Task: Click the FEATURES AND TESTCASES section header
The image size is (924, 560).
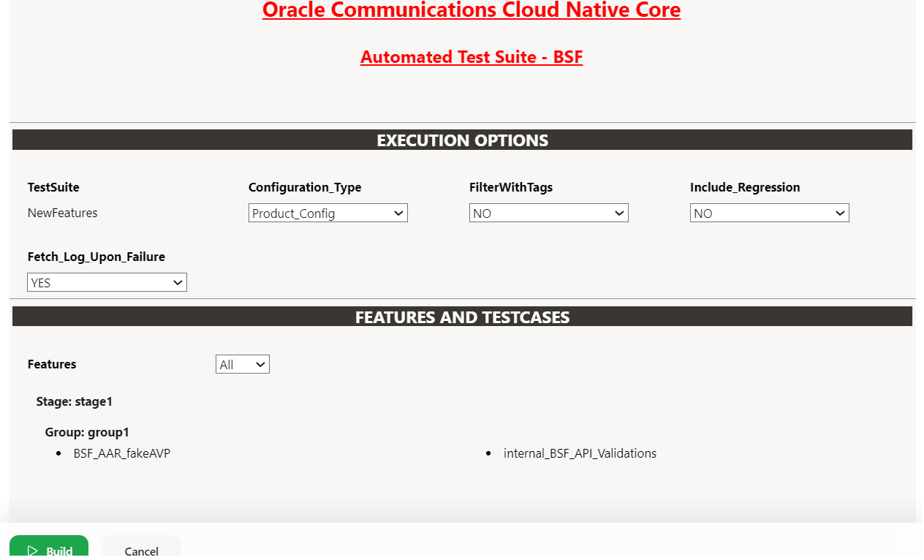Action: pyautogui.click(x=462, y=317)
